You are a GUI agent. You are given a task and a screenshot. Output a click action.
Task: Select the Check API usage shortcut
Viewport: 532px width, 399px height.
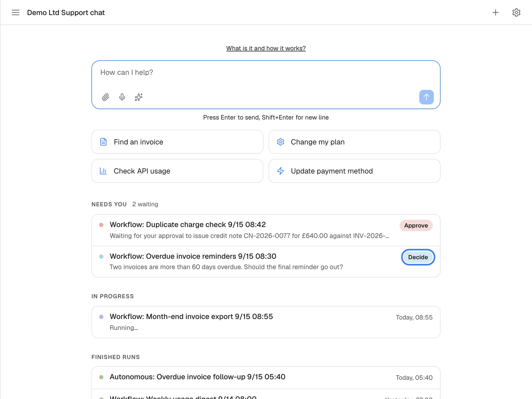click(177, 171)
